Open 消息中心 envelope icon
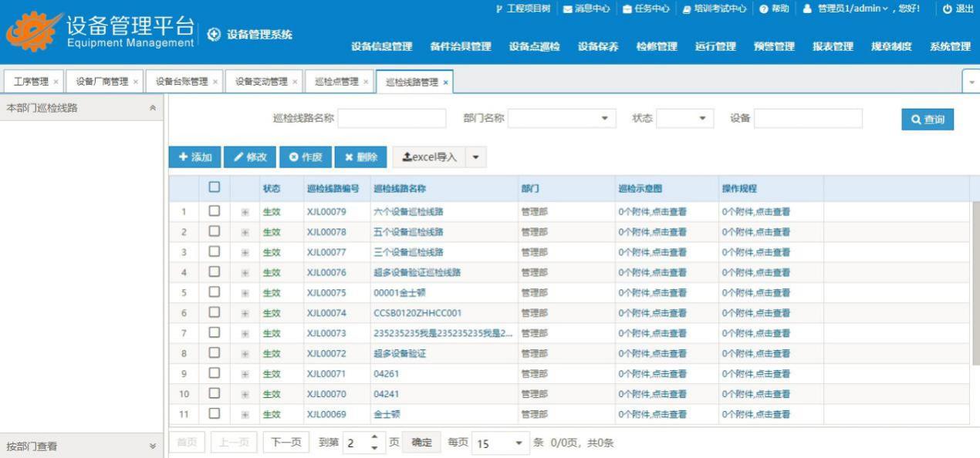 [x=568, y=8]
